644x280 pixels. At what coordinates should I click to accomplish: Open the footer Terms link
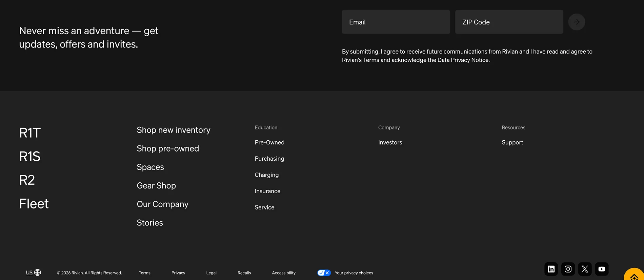click(x=144, y=273)
